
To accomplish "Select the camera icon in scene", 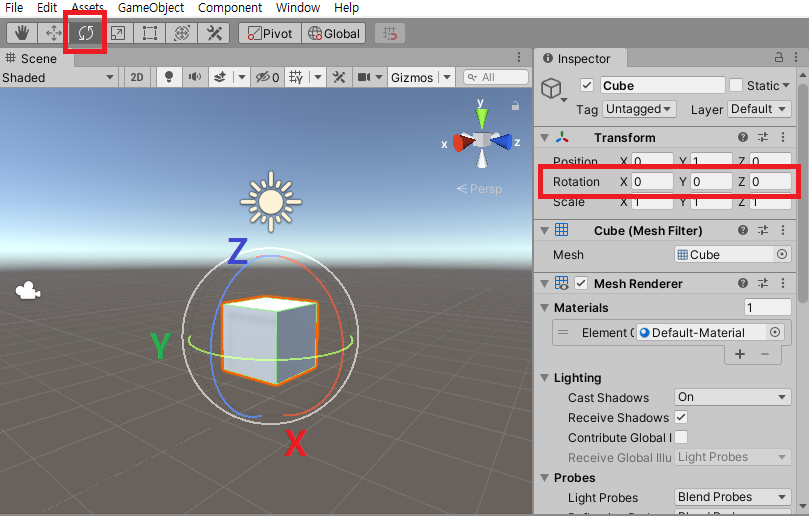I will (x=28, y=291).
